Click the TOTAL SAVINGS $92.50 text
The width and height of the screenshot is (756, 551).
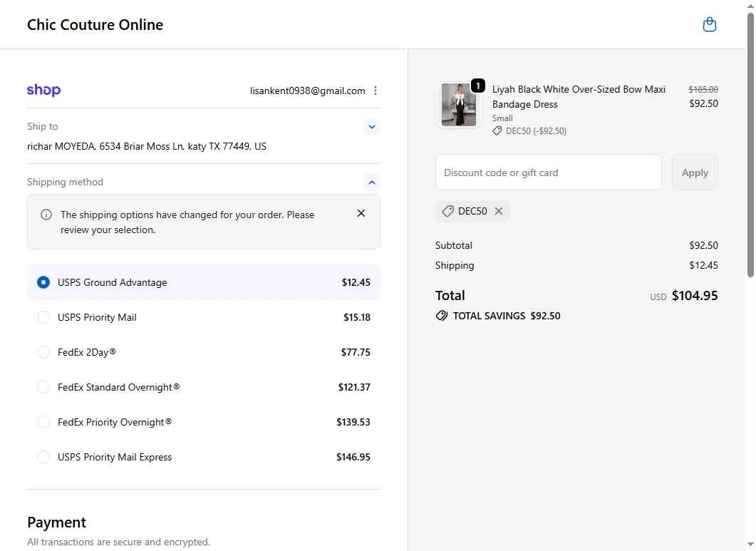[506, 316]
